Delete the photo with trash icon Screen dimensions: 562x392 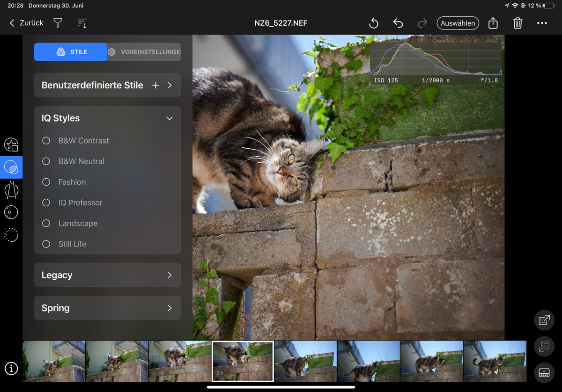(x=518, y=23)
